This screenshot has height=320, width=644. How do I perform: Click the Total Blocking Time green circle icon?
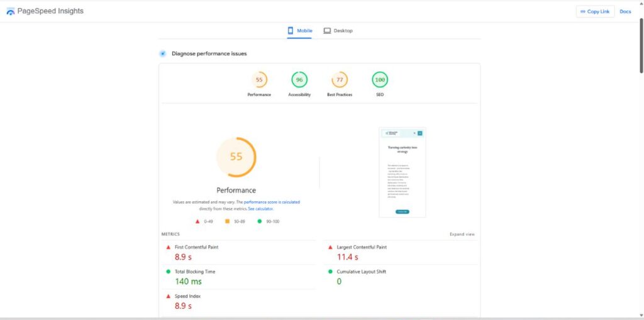point(168,272)
